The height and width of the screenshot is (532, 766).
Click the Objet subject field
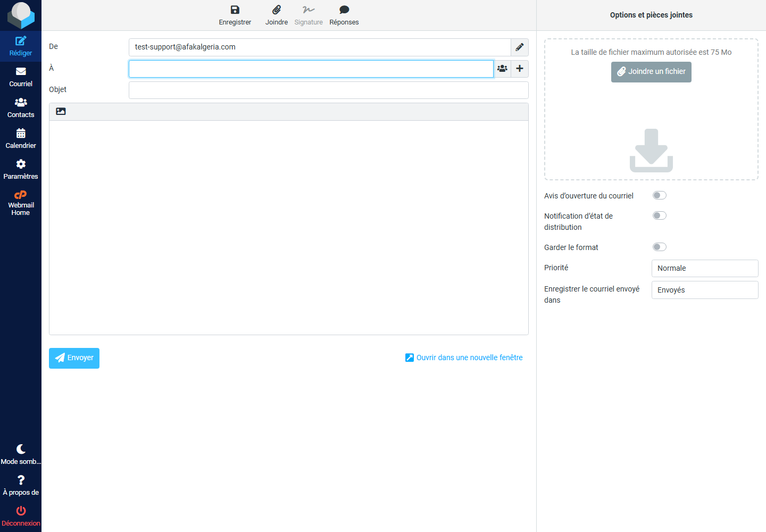click(x=328, y=90)
